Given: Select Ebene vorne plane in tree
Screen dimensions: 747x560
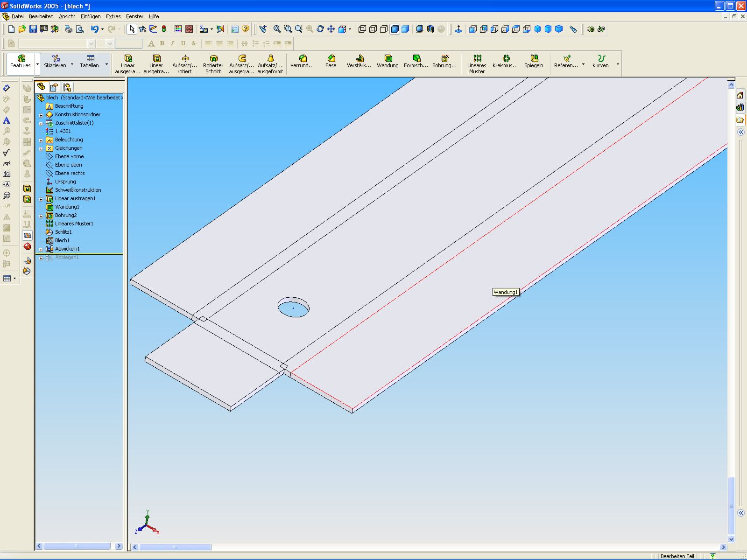Looking at the screenshot, I should (69, 156).
